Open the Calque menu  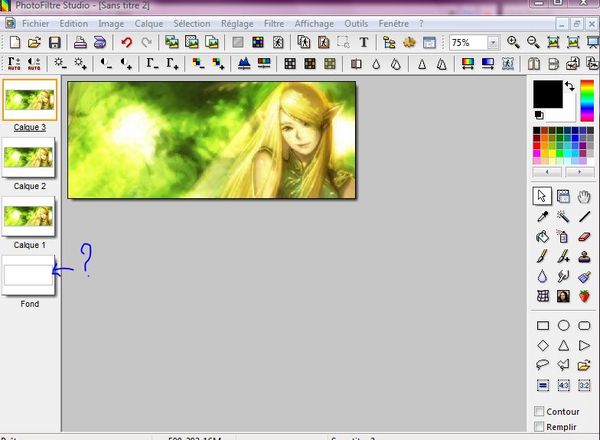[148, 24]
